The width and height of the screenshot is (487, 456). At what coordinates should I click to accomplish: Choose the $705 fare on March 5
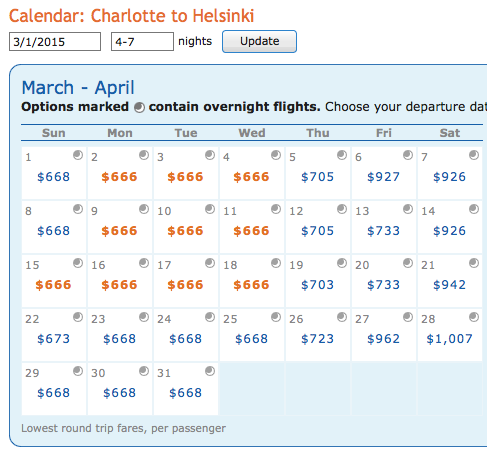317,177
